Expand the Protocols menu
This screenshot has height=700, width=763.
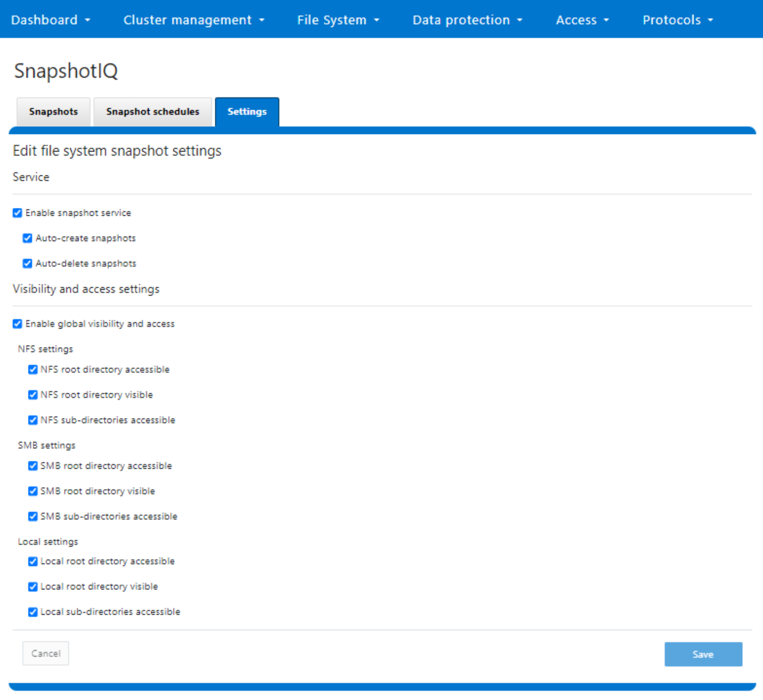[678, 20]
